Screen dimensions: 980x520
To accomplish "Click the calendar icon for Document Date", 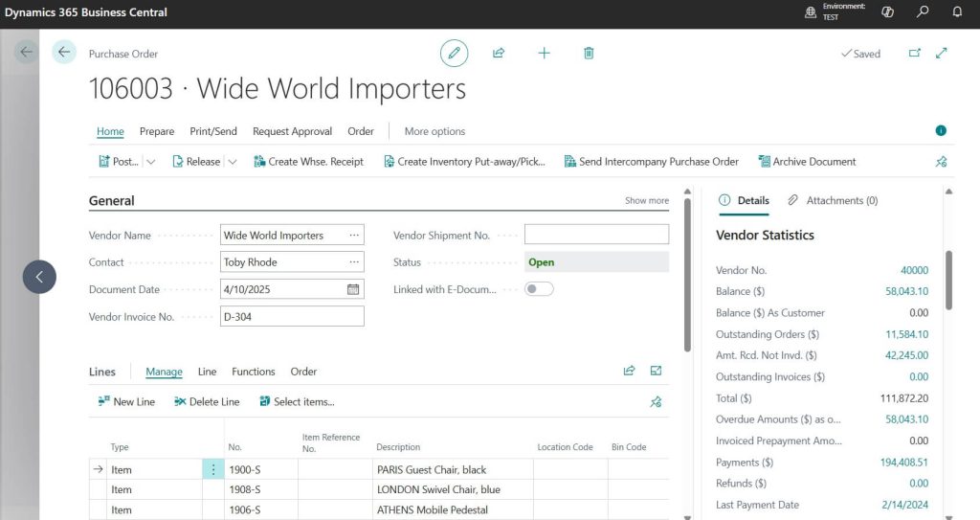I will pyautogui.click(x=353, y=289).
